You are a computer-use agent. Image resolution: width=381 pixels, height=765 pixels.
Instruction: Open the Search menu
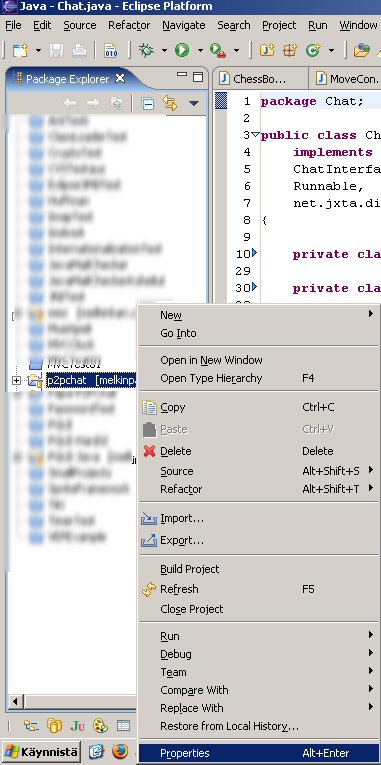pyautogui.click(x=234, y=25)
